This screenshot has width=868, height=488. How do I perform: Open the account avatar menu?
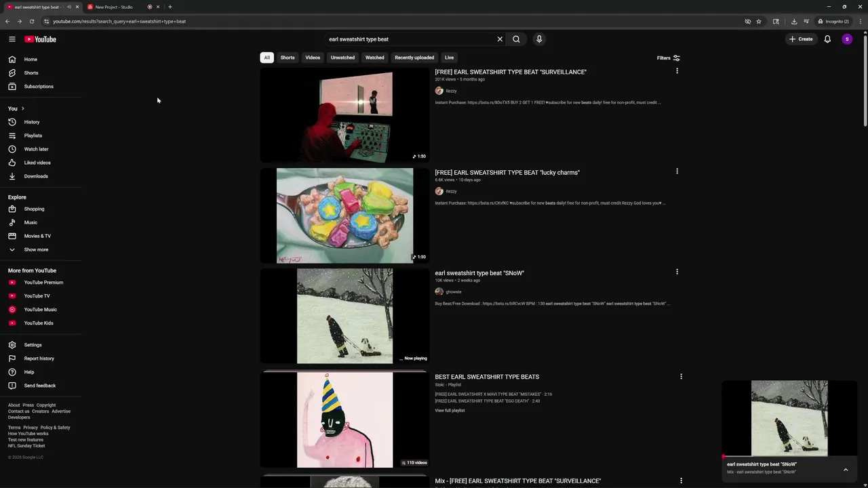[847, 39]
